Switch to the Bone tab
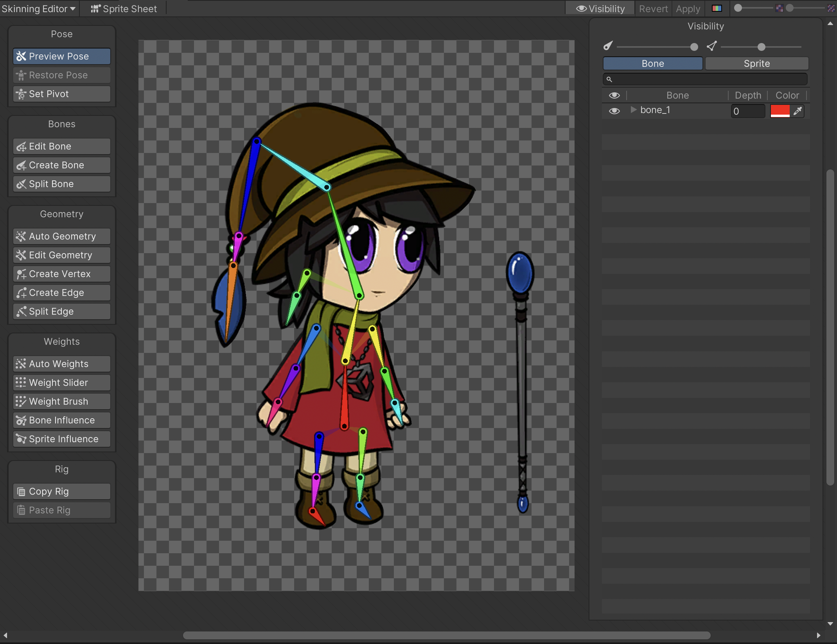The width and height of the screenshot is (837, 644). pyautogui.click(x=652, y=63)
